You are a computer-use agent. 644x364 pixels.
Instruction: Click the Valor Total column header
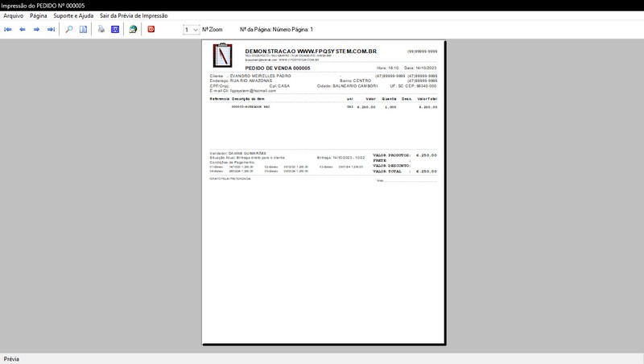coord(427,99)
